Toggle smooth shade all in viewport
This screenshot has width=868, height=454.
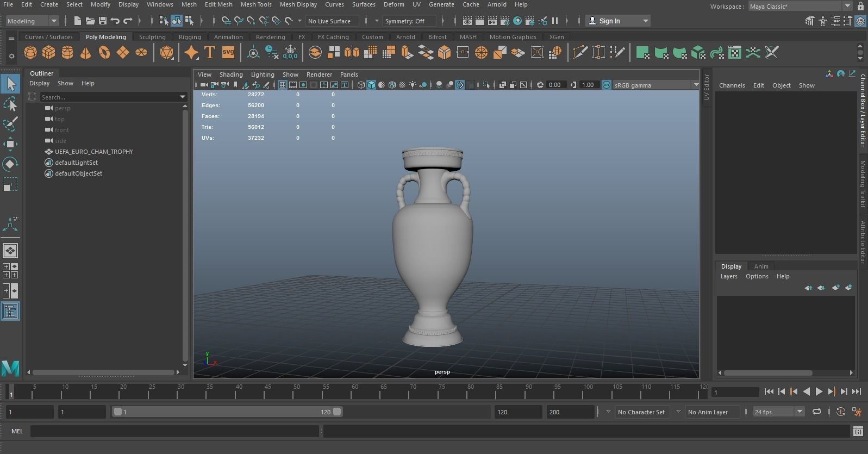pyautogui.click(x=371, y=85)
